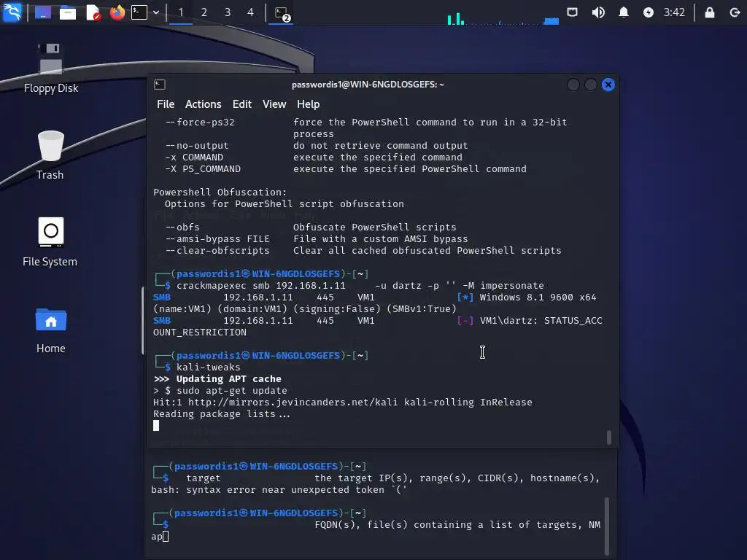Launch the text editor panel icon

click(93, 12)
